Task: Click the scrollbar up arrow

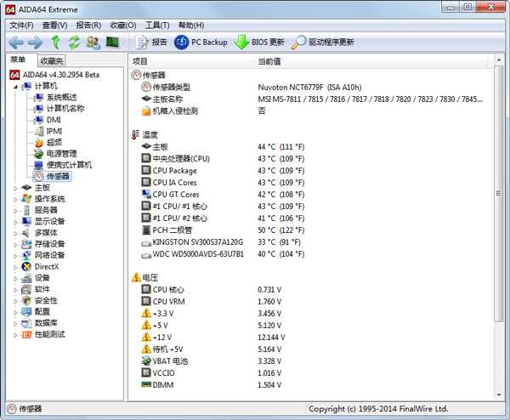Action: point(499,60)
